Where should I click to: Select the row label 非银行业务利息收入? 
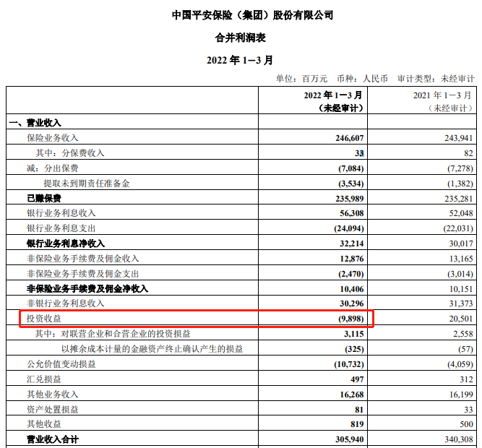tap(66, 303)
